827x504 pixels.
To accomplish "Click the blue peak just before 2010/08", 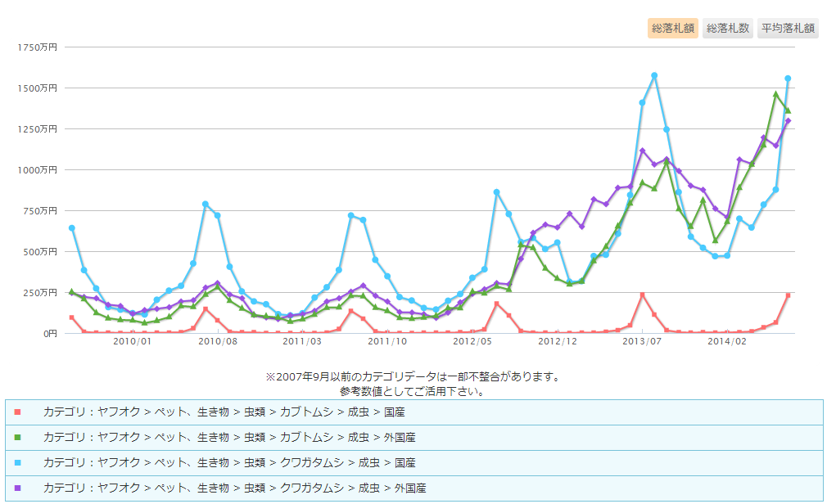I will [x=205, y=204].
